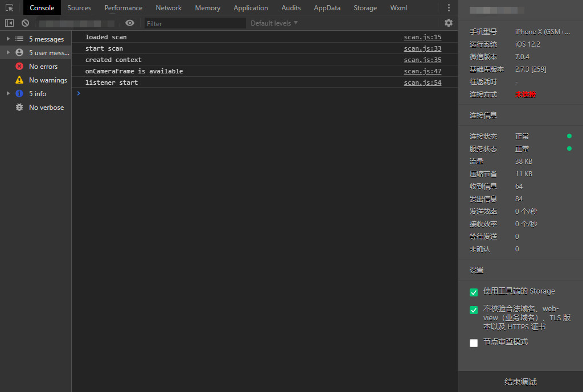This screenshot has height=392, width=583.
Task: Open source link scan.js:54
Action: (422, 82)
